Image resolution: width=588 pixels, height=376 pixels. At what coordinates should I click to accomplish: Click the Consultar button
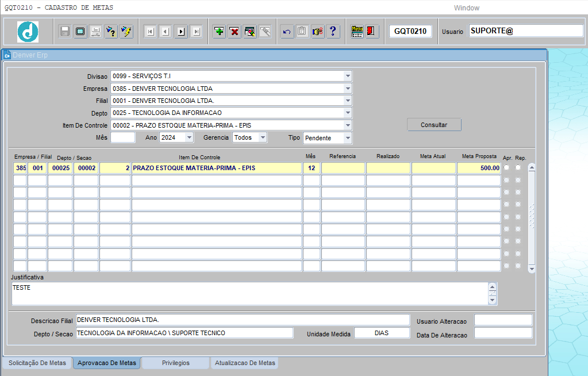coord(434,125)
